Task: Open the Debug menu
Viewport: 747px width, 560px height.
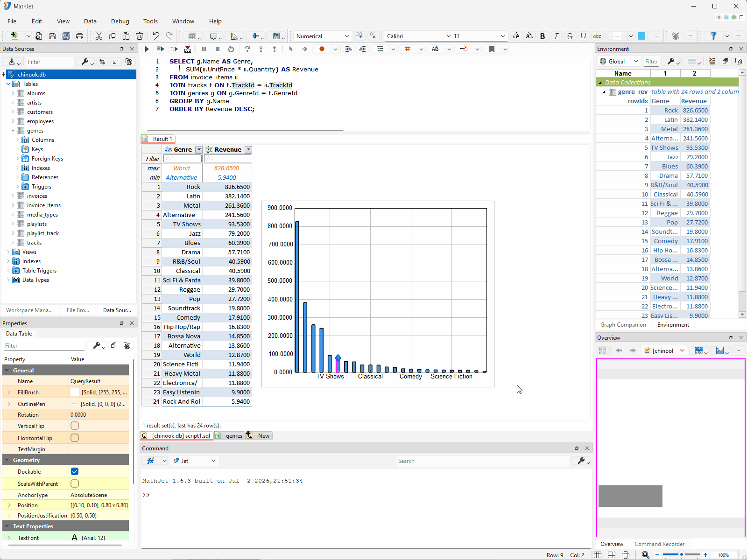Action: [120, 21]
